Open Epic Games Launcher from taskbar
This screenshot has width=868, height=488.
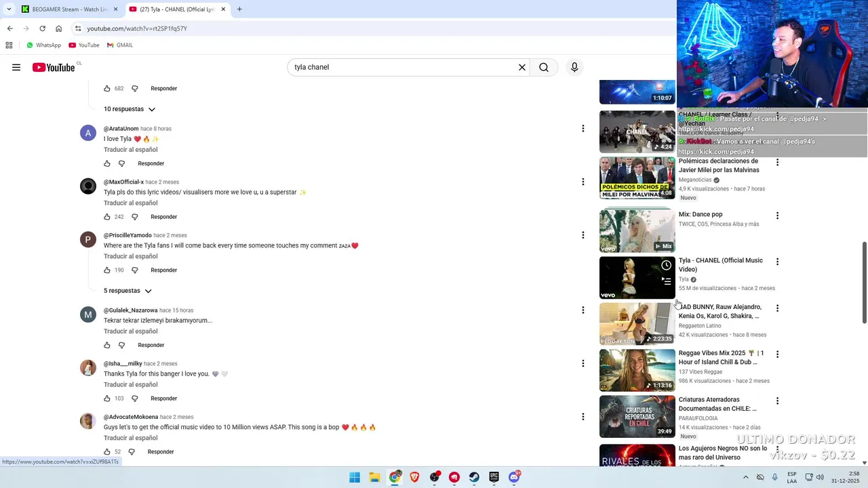[x=494, y=477]
